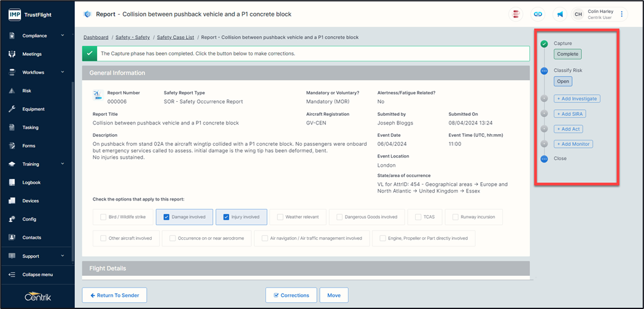Click the Logbook icon in sidebar
The image size is (644, 309).
12,183
